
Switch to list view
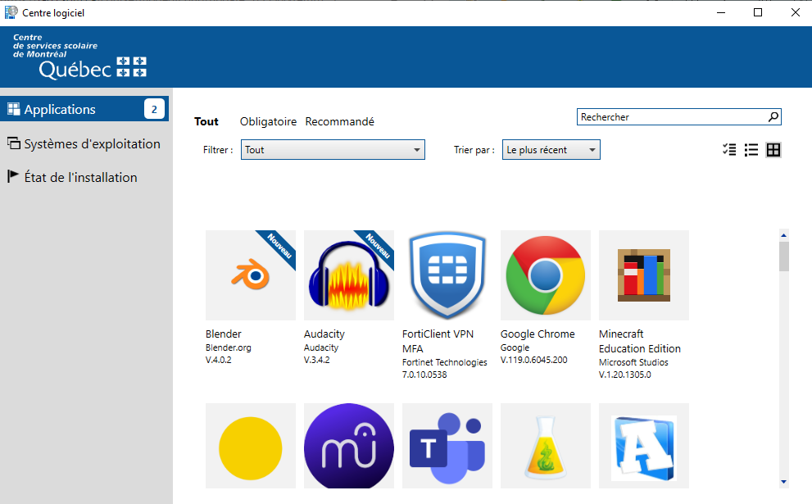coord(751,150)
